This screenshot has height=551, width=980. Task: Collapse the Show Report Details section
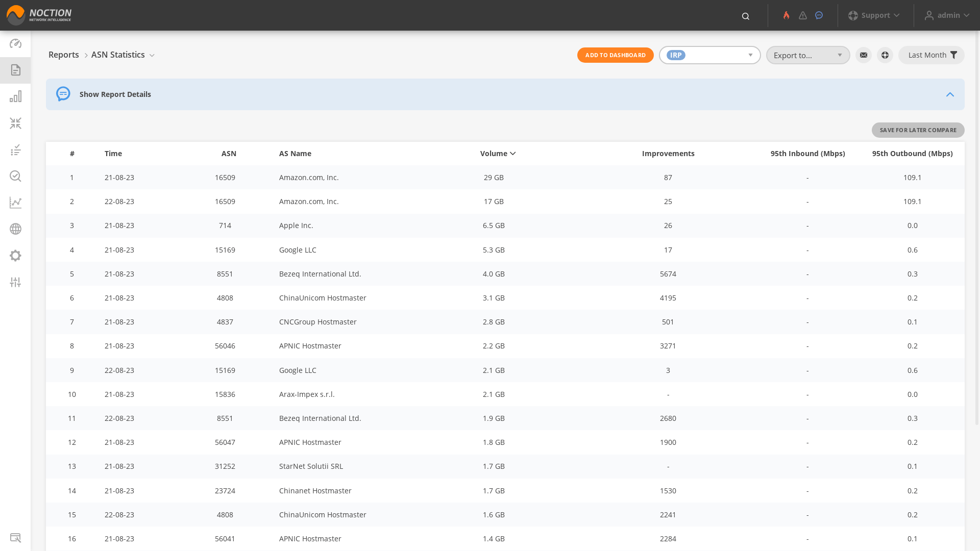tap(950, 93)
